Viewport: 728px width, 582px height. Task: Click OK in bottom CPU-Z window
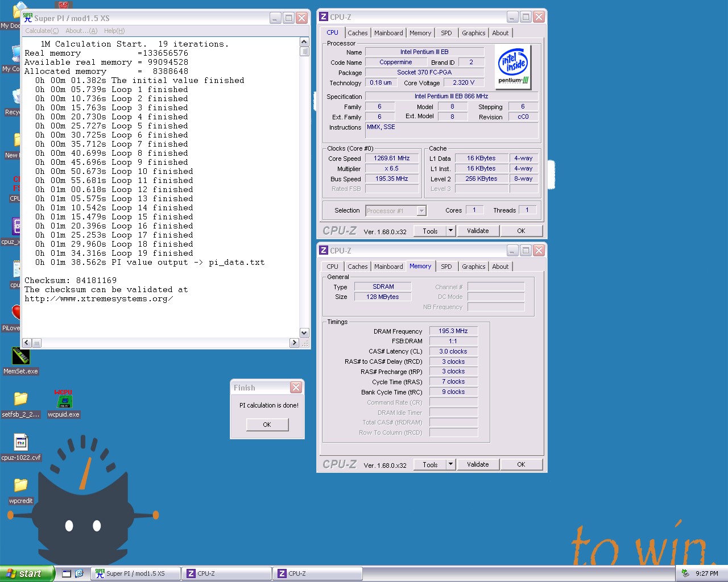(x=521, y=464)
